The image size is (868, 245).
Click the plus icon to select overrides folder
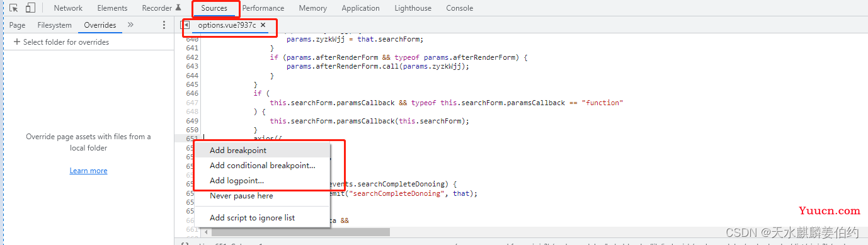tap(17, 42)
